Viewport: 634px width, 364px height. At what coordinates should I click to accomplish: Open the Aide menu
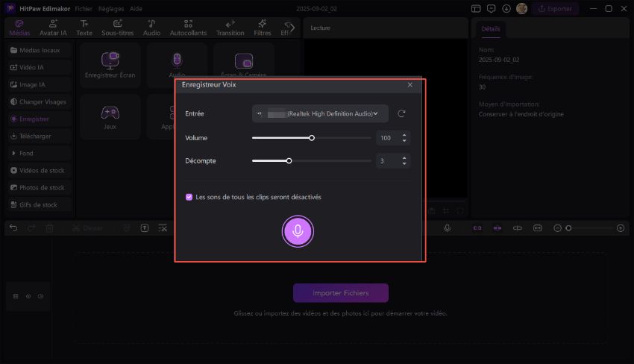[x=136, y=8]
